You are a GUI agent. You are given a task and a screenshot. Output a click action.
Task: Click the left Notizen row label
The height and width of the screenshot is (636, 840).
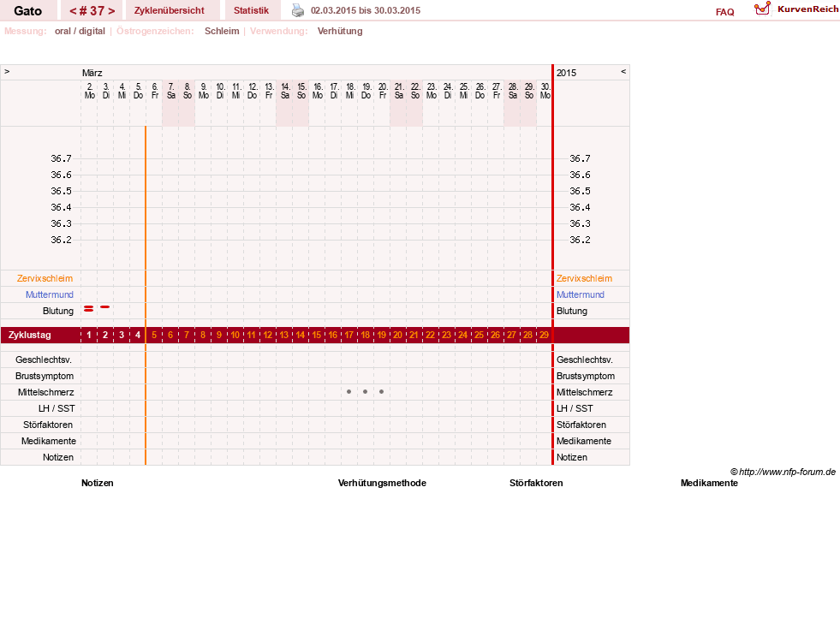point(58,457)
